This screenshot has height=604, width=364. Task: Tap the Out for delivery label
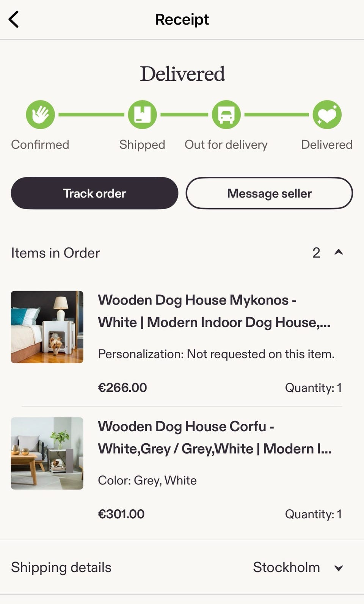pyautogui.click(x=226, y=144)
